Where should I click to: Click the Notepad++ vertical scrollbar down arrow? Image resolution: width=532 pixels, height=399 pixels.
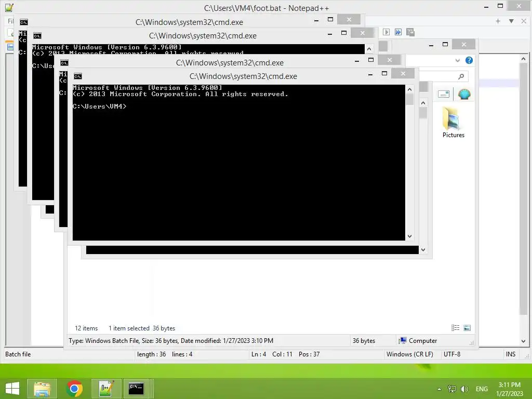pyautogui.click(x=523, y=341)
